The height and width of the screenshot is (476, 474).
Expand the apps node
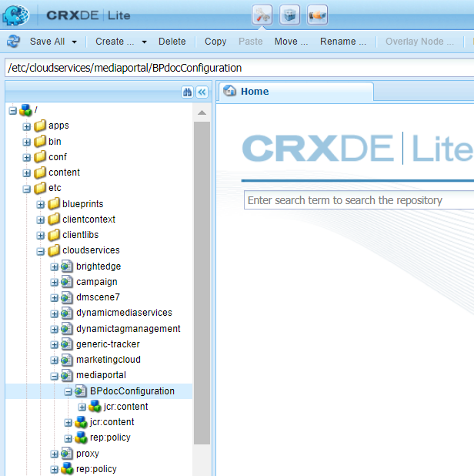point(27,126)
